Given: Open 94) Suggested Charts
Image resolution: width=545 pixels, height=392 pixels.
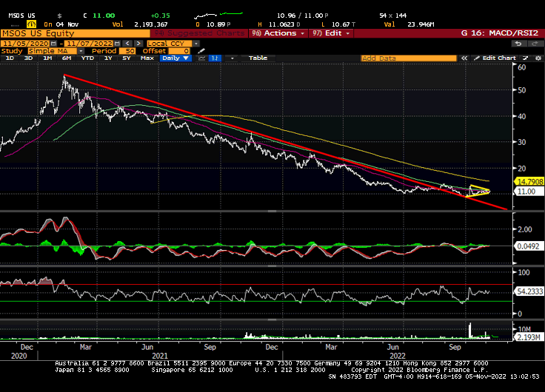Looking at the screenshot, I should [199, 33].
